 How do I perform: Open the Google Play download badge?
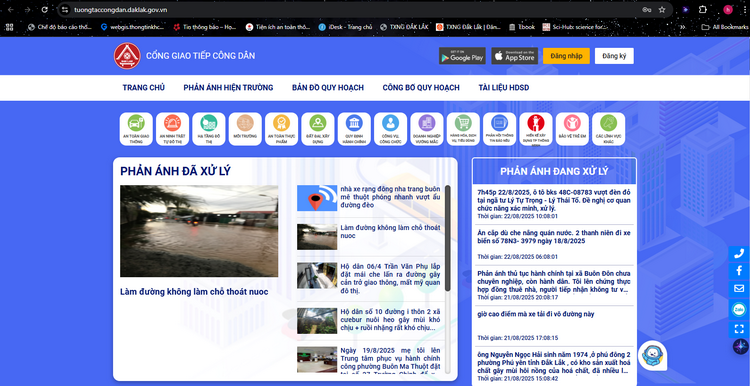click(x=462, y=56)
